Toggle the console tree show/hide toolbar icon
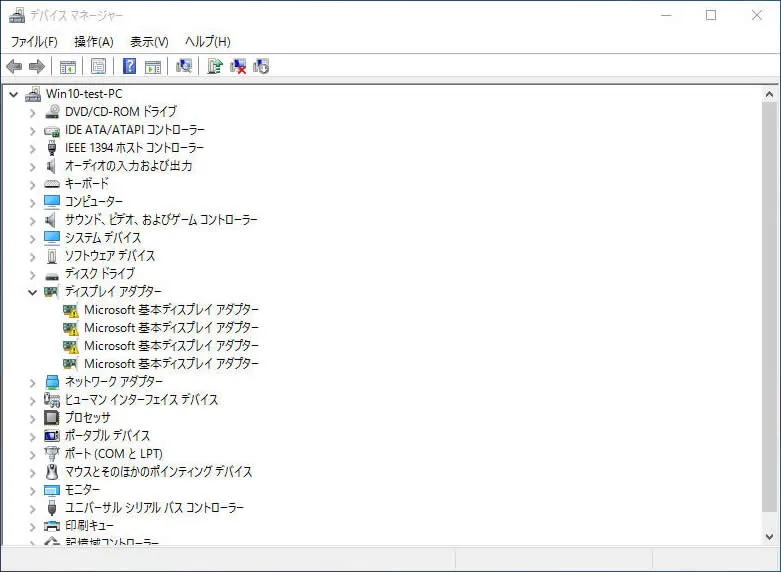This screenshot has height=572, width=781. point(68,67)
